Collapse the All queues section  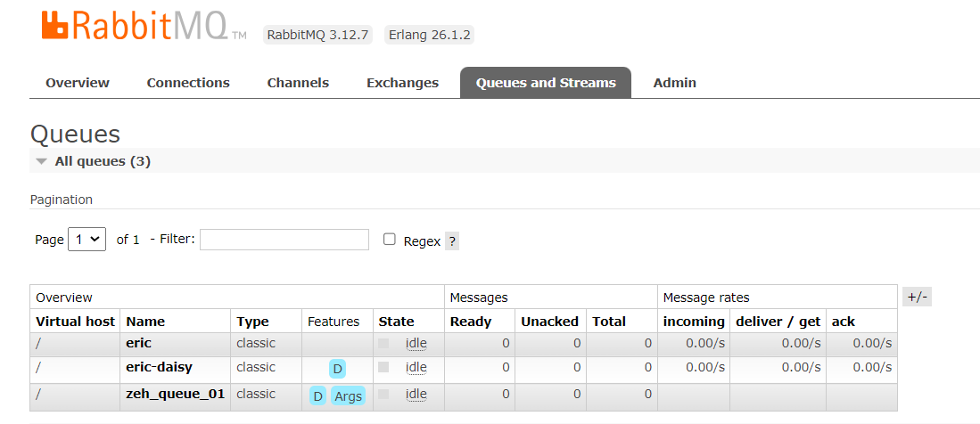pos(42,161)
